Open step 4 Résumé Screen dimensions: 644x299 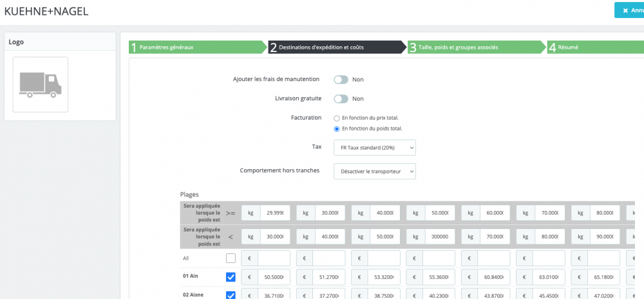(x=596, y=47)
